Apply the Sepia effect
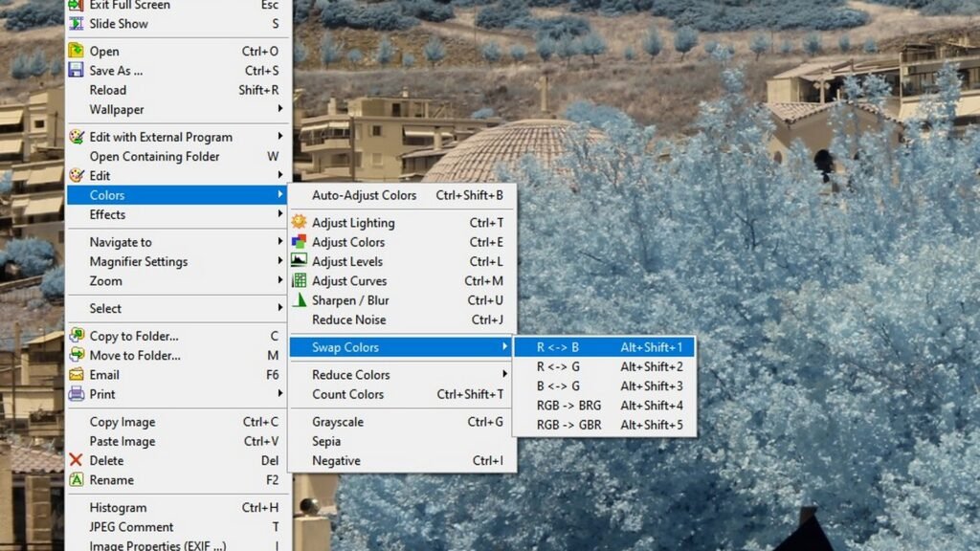 pos(403,440)
